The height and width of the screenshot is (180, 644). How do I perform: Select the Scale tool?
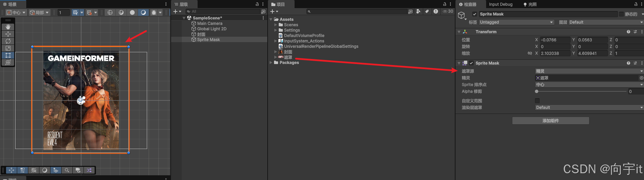[x=8, y=48]
